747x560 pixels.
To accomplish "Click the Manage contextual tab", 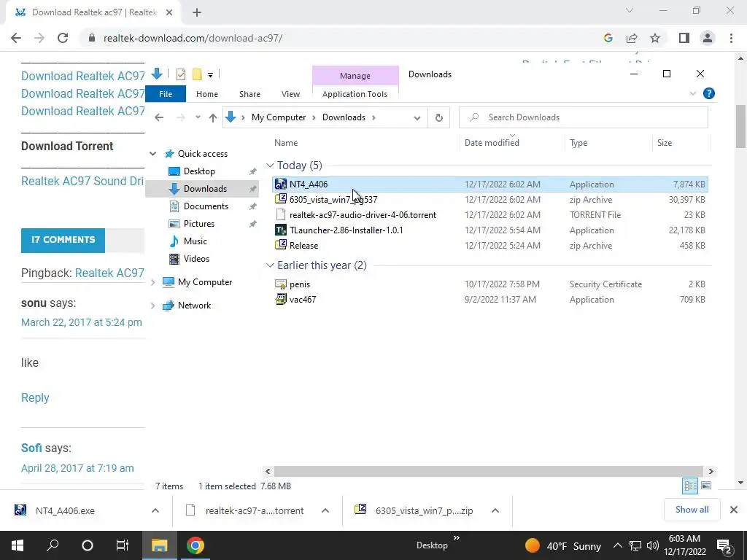I will [x=355, y=76].
